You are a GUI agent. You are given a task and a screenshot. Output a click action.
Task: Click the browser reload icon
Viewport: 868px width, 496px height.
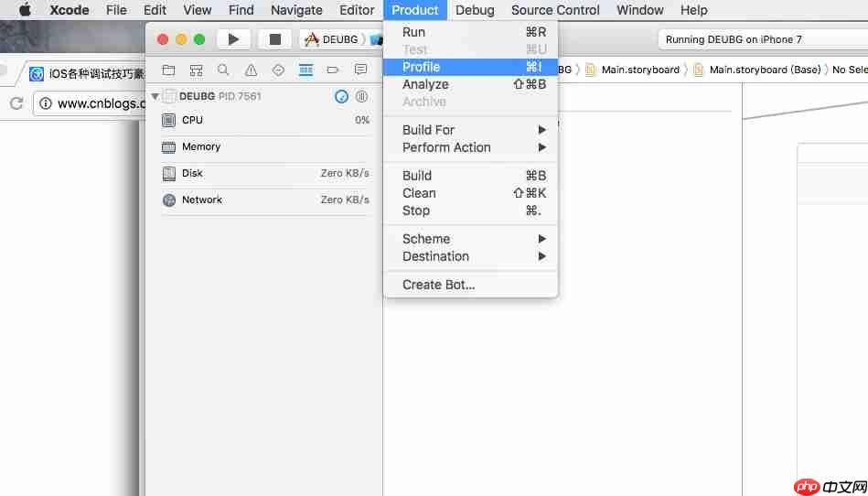(16, 103)
